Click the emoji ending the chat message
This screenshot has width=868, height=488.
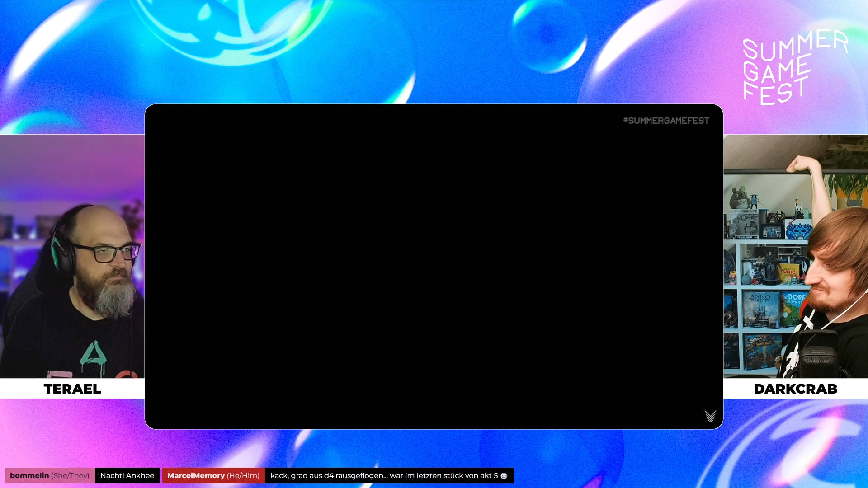[x=504, y=476]
